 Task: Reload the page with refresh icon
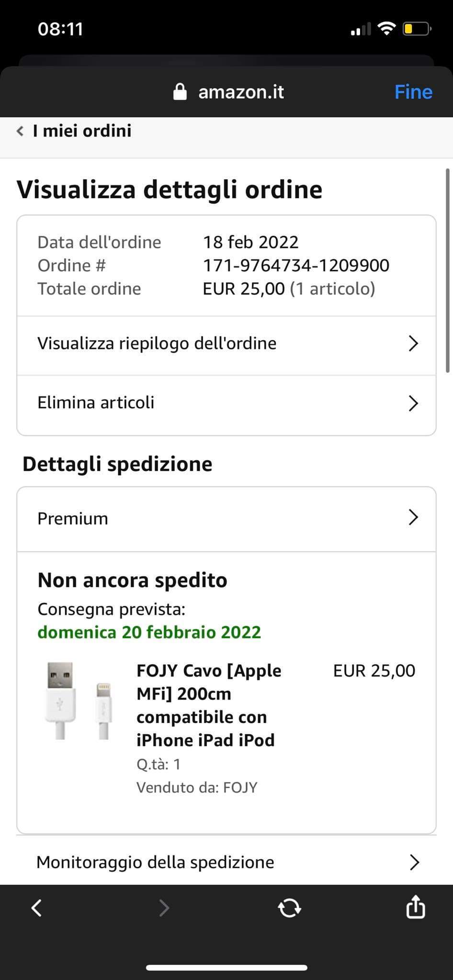(289, 908)
